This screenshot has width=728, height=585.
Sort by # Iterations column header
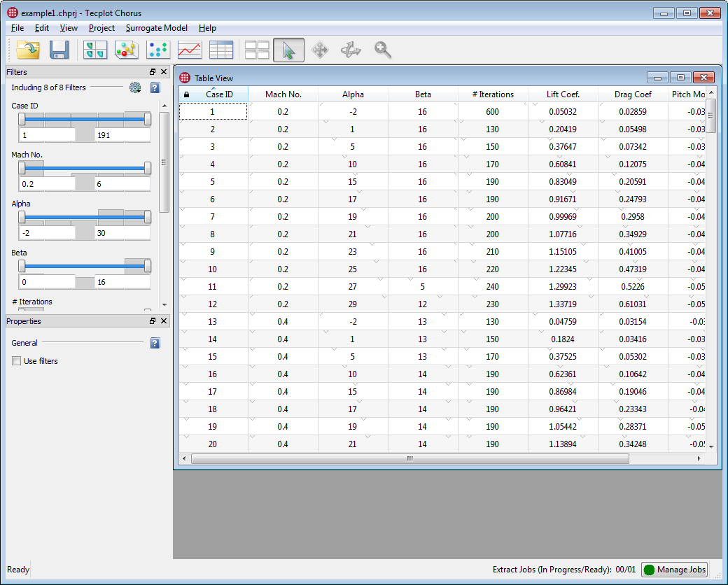[x=493, y=94]
